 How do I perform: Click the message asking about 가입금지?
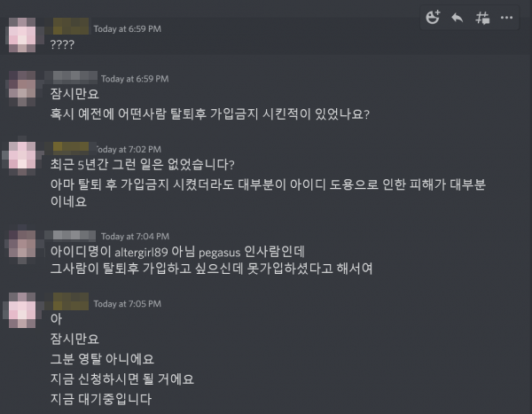click(209, 113)
